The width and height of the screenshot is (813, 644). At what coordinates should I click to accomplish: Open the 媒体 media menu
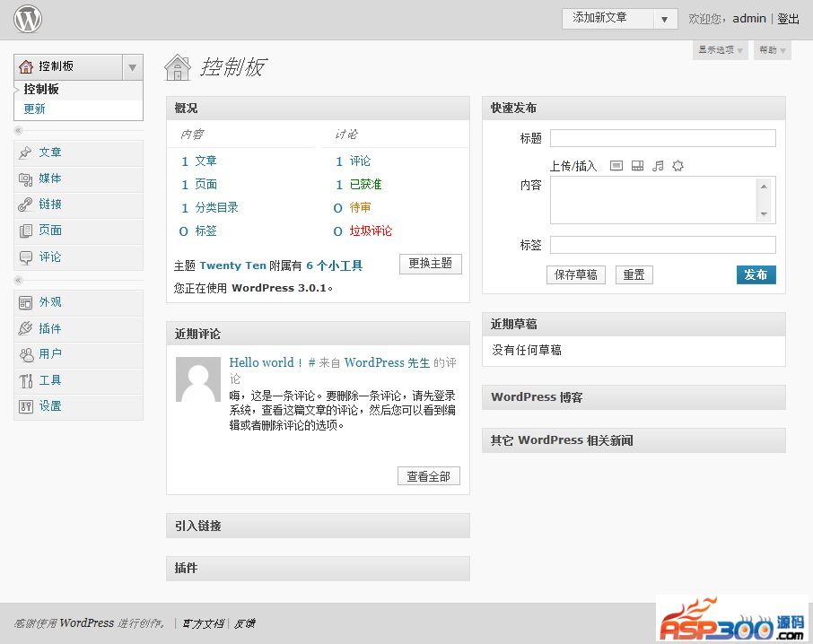coord(50,178)
